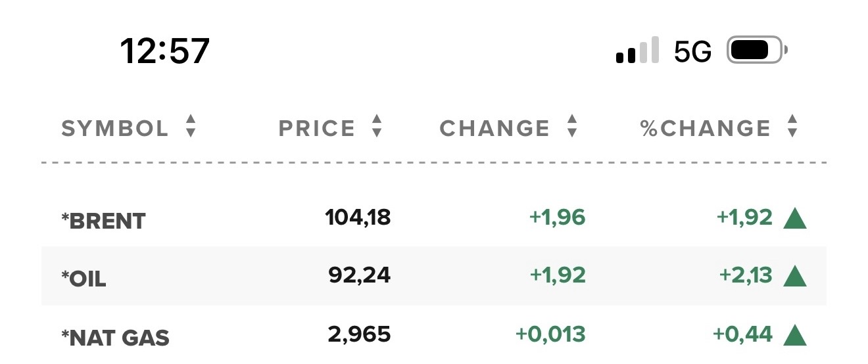
Task: Open the *NAT GAS symbol link
Action: pyautogui.click(x=115, y=338)
